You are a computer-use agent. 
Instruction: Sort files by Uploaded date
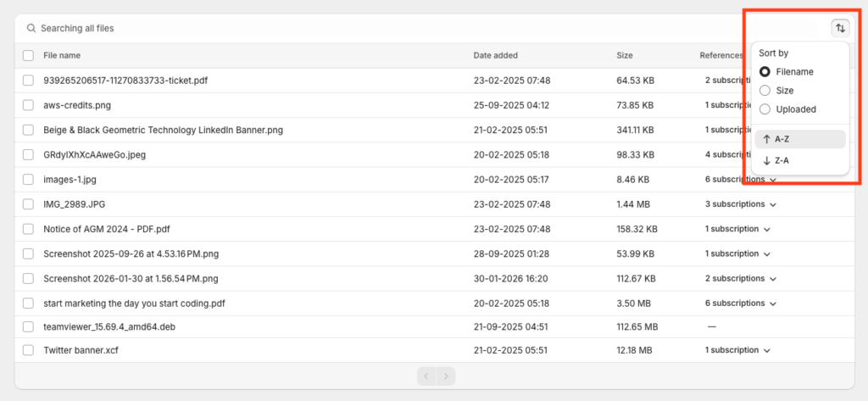[765, 109]
